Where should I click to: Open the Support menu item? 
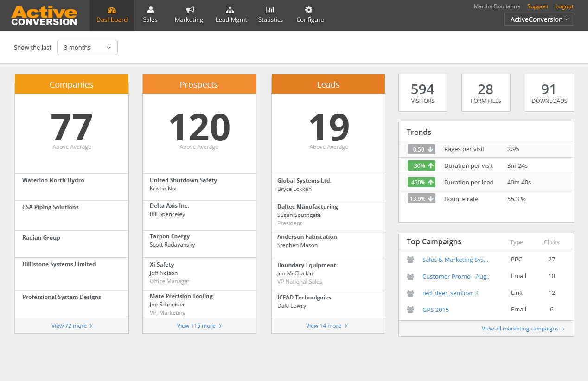[x=537, y=6]
